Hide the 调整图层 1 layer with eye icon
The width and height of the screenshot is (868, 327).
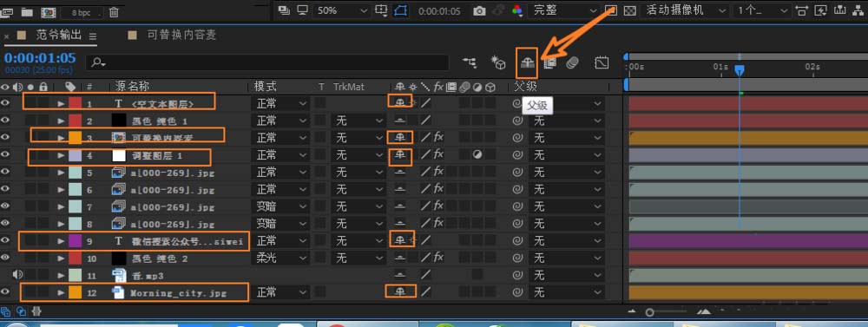coord(5,155)
